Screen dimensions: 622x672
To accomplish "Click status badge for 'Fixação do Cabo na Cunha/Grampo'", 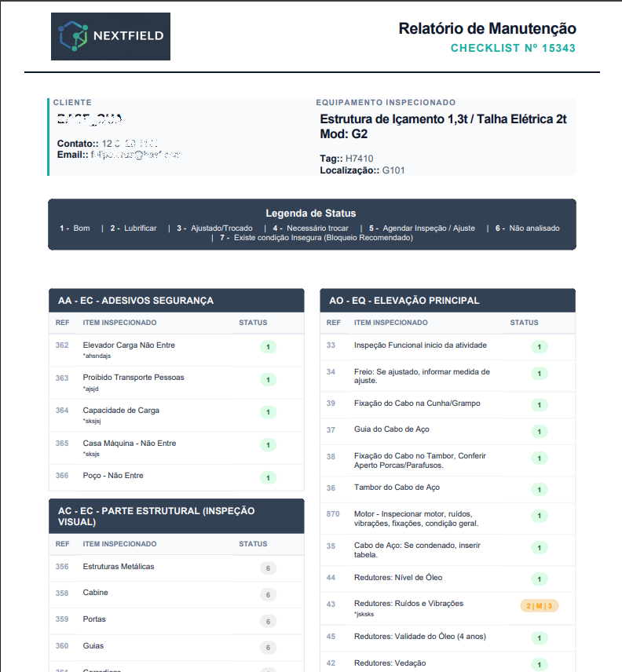I will [540, 405].
